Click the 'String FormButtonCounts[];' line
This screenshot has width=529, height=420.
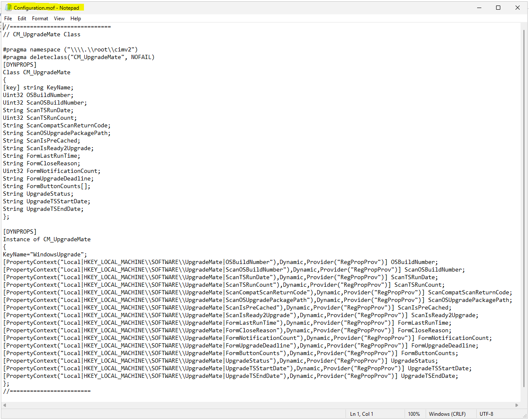pos(47,186)
